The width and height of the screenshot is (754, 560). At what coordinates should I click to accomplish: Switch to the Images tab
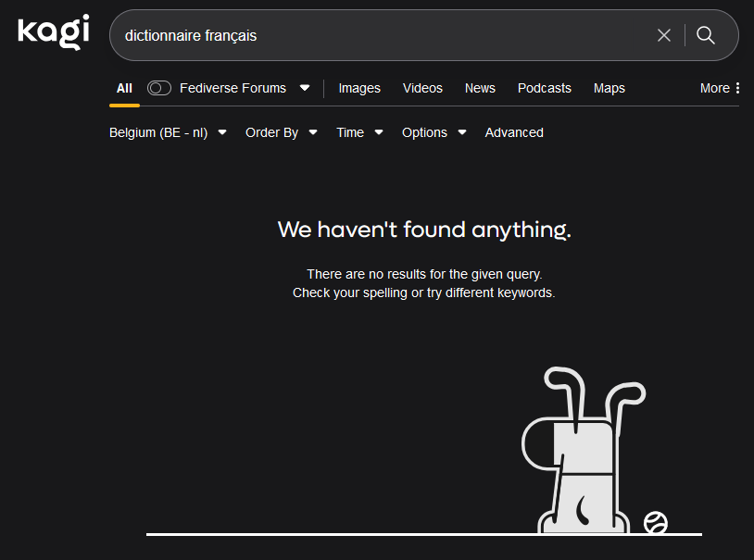coord(359,88)
